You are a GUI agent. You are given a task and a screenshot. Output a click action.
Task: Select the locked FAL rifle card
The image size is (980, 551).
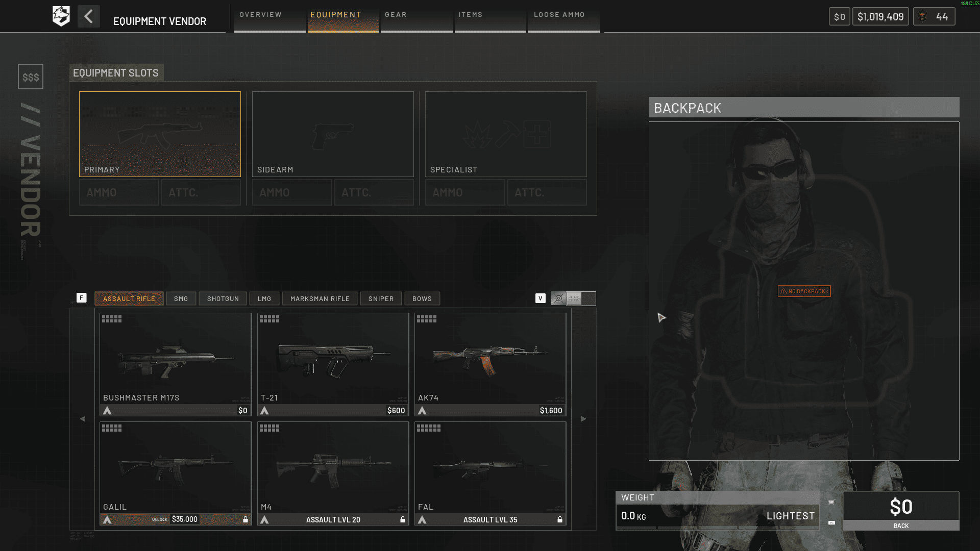coord(490,473)
